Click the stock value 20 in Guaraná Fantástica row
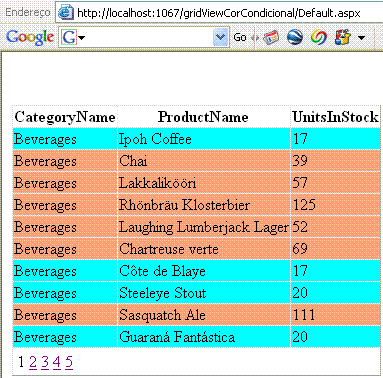Viewport: 383px width, 378px height. tap(300, 337)
